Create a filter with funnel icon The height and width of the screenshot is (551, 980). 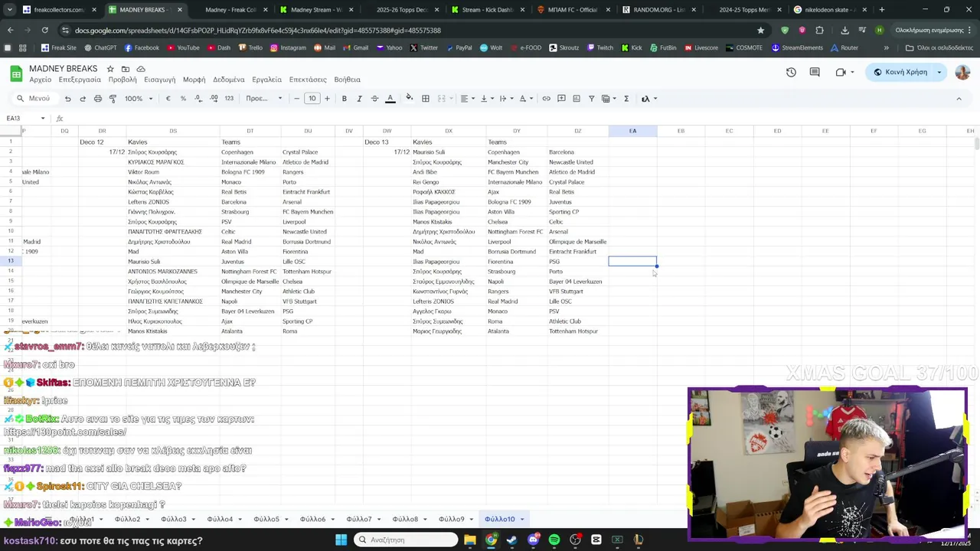click(591, 99)
